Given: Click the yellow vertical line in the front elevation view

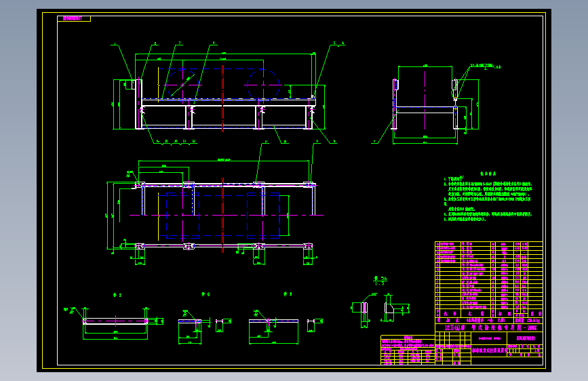Looking at the screenshot, I should click(x=158, y=84).
